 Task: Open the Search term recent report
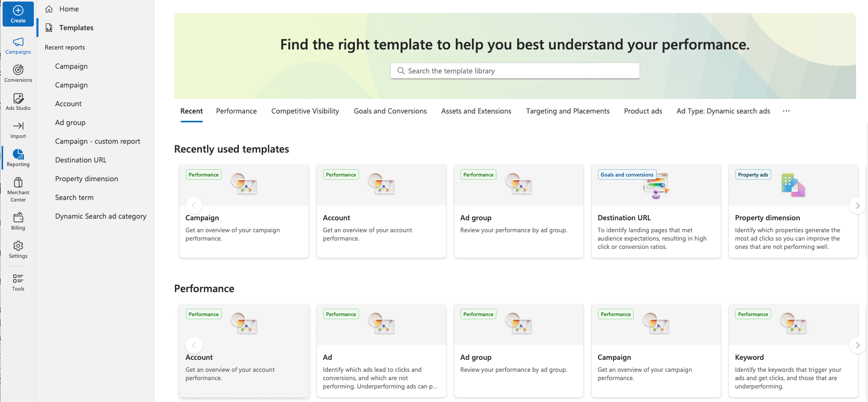point(74,197)
